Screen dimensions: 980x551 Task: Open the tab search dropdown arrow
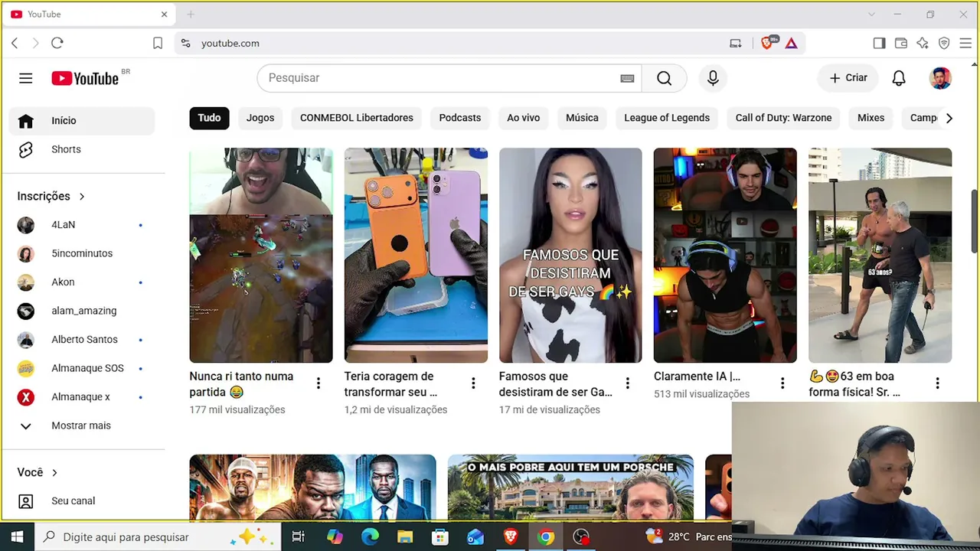(x=871, y=15)
